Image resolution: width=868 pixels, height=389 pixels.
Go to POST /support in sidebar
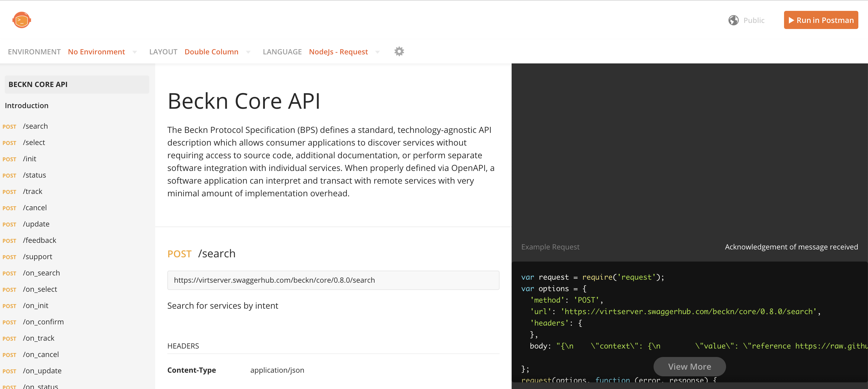(x=27, y=256)
